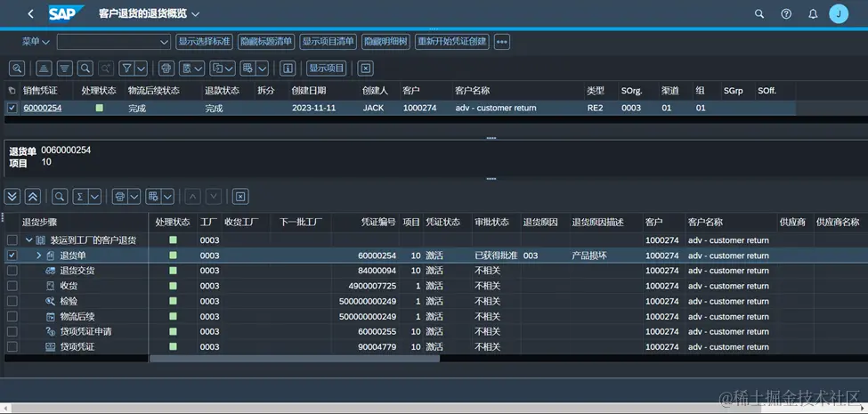This screenshot has height=414, width=868.
Task: Open the print dropdown arrow in lower toolbar
Action: pyautogui.click(x=134, y=196)
